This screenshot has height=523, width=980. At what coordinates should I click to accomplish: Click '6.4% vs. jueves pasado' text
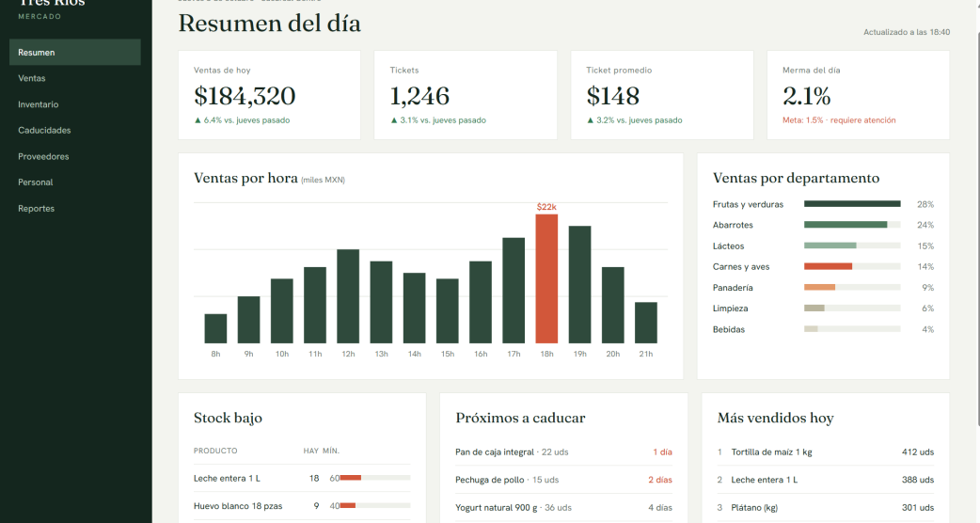(x=246, y=120)
